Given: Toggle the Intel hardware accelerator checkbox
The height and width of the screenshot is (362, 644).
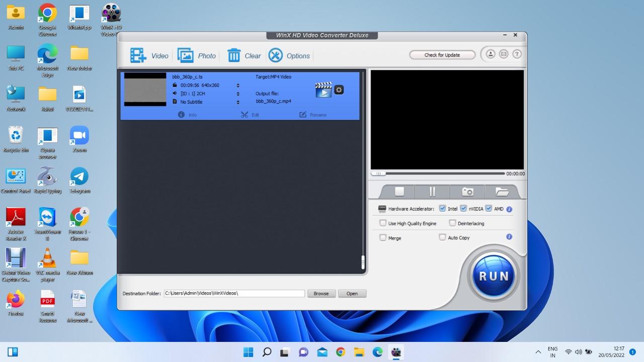Looking at the screenshot, I should coord(443,209).
